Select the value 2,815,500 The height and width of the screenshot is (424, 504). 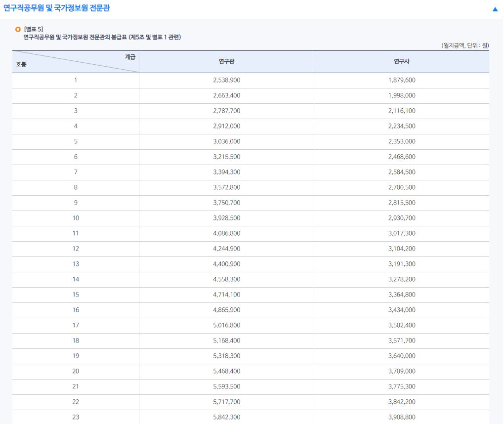click(x=402, y=203)
